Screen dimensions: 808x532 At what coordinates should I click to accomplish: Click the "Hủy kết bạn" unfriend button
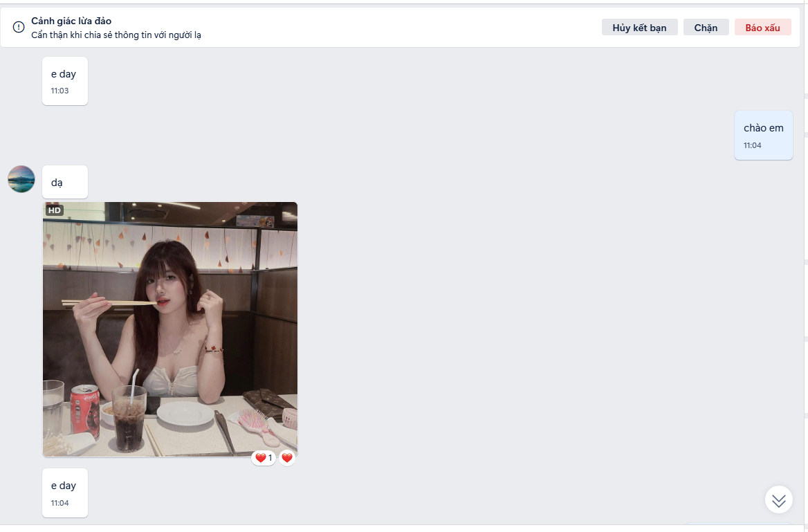click(x=639, y=28)
